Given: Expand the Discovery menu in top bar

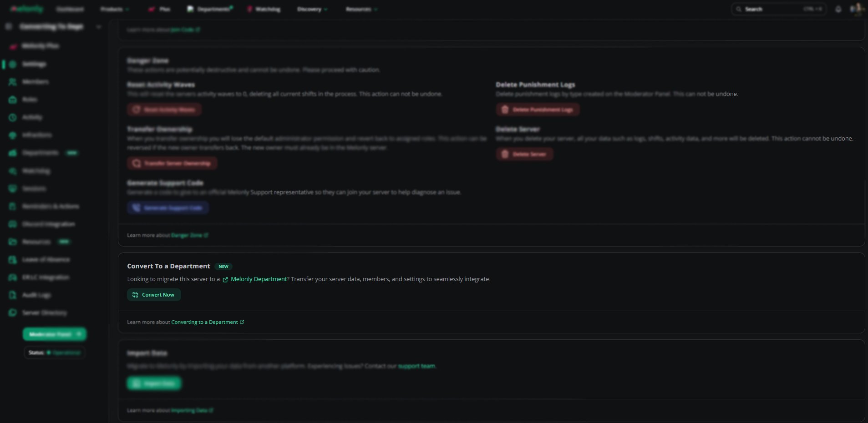Looking at the screenshot, I should pos(312,9).
